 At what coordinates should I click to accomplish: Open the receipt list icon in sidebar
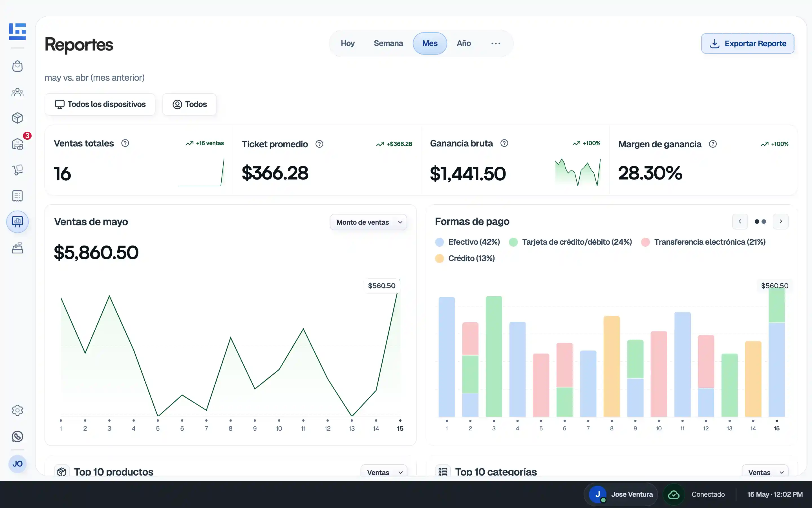click(17, 196)
